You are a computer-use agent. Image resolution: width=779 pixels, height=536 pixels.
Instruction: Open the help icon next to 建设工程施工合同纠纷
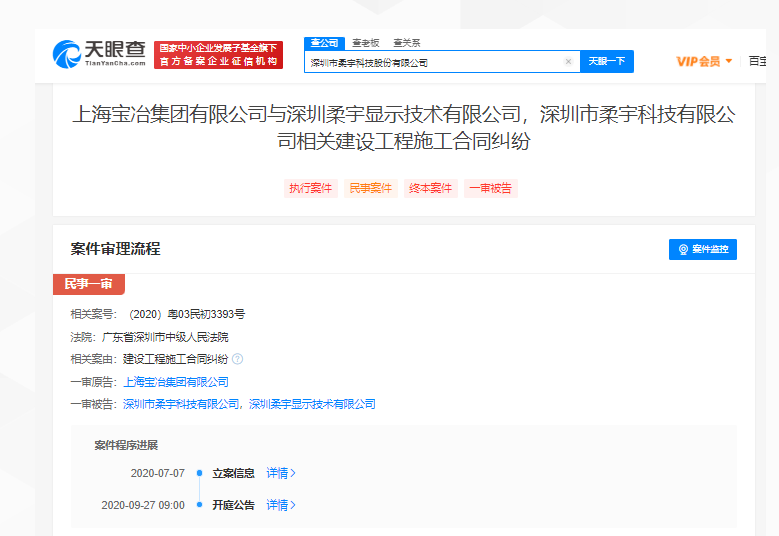pyautogui.click(x=237, y=359)
